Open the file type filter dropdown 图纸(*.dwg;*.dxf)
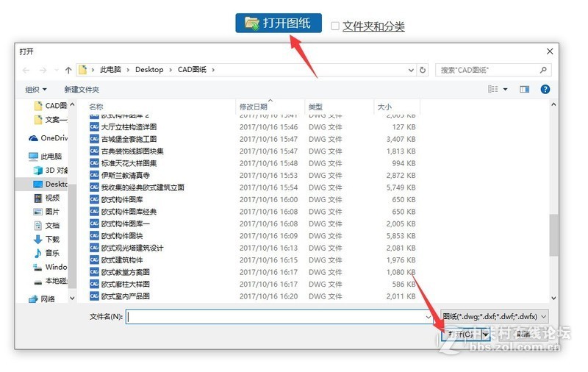Screen dimensions: 588x372 (x=495, y=317)
